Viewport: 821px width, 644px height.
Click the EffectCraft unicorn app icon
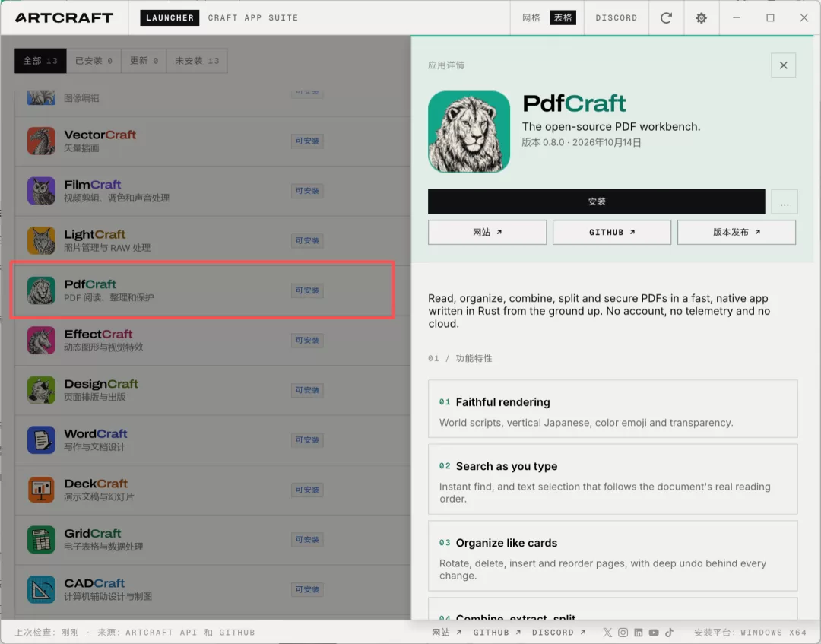pyautogui.click(x=41, y=341)
